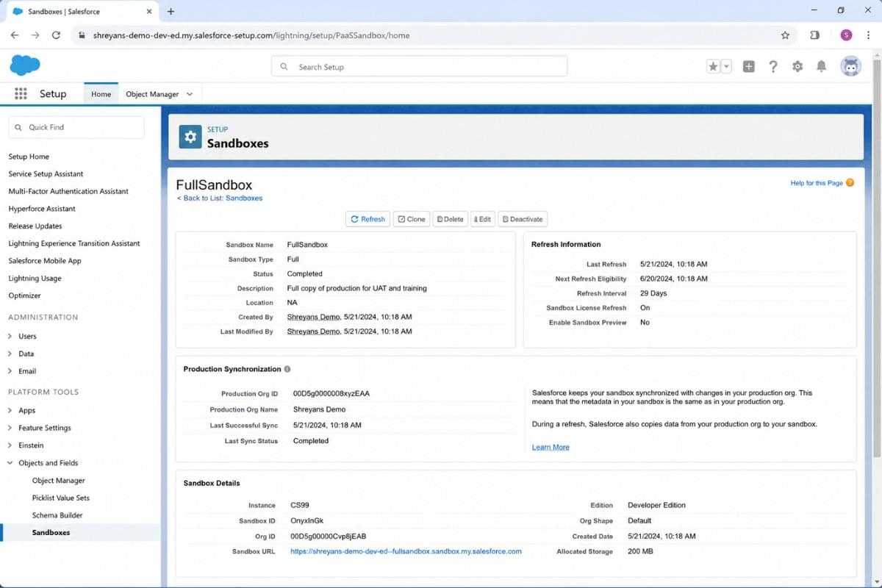Select Sandboxes in the sidebar

[51, 533]
